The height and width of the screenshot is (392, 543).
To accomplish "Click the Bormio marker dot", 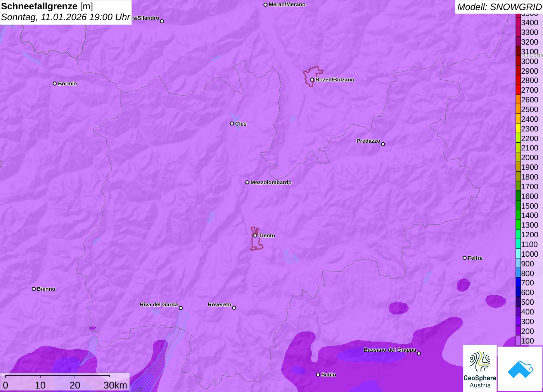I will point(55,83).
